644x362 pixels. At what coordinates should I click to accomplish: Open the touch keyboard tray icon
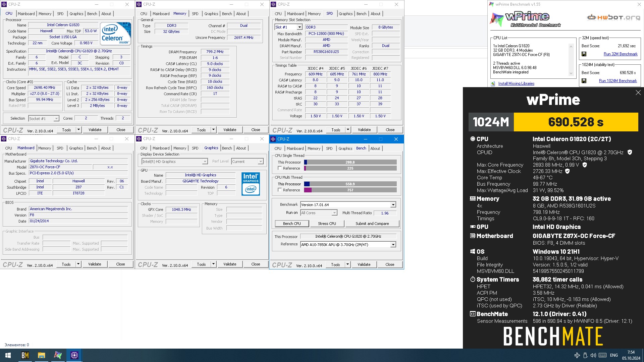[602, 355]
